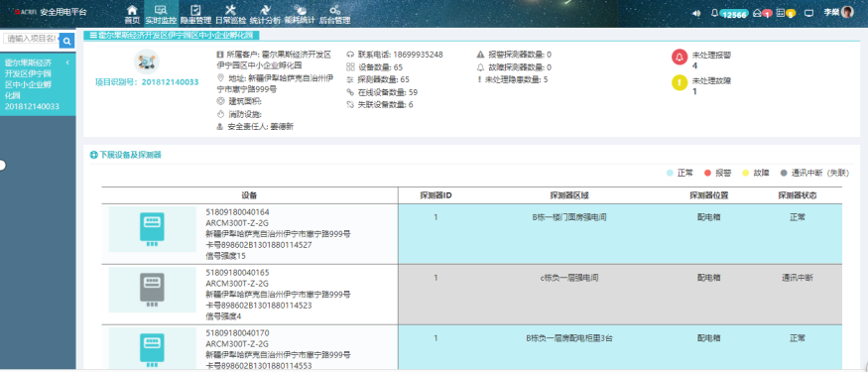Viewport: 868px width, 372px height.
Task: Open user avatar for 李燊
Action: 847,12
